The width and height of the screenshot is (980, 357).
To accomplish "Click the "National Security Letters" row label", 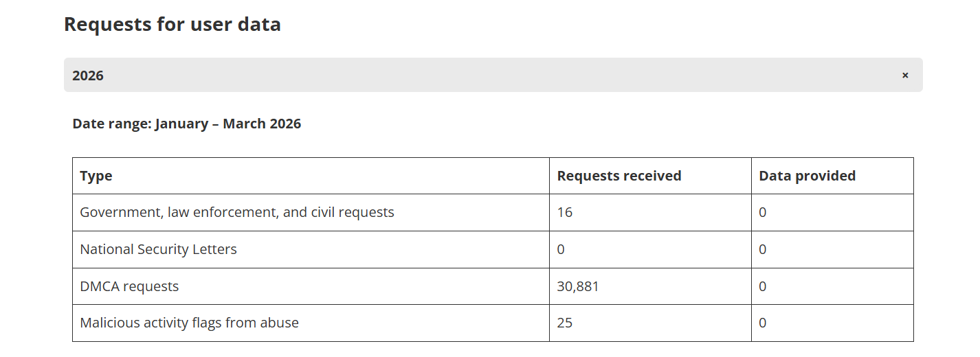I will 158,250.
